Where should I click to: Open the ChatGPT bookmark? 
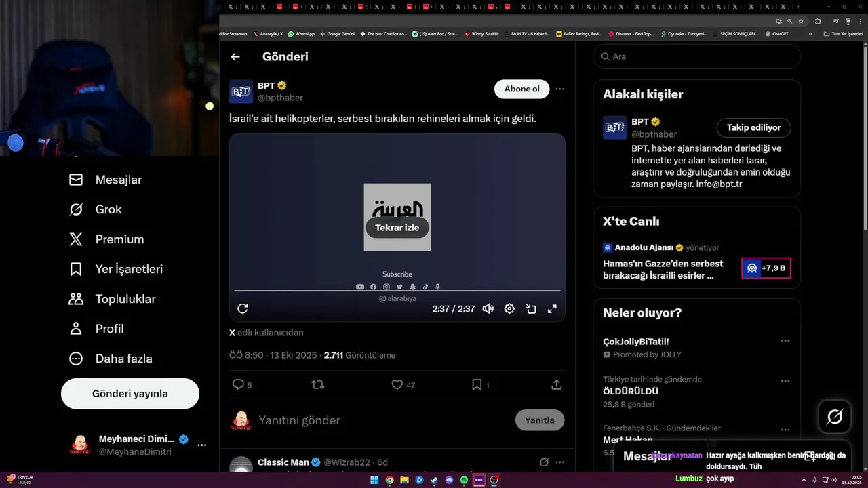pos(776,33)
